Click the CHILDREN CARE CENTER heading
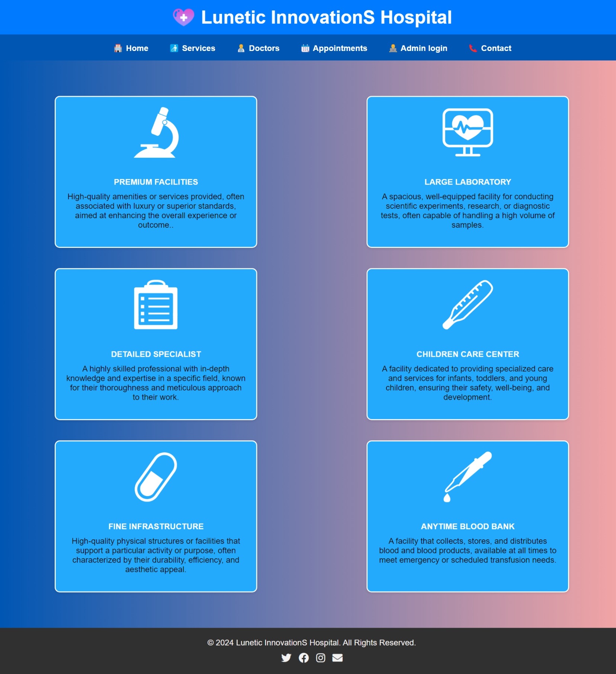 tap(468, 354)
